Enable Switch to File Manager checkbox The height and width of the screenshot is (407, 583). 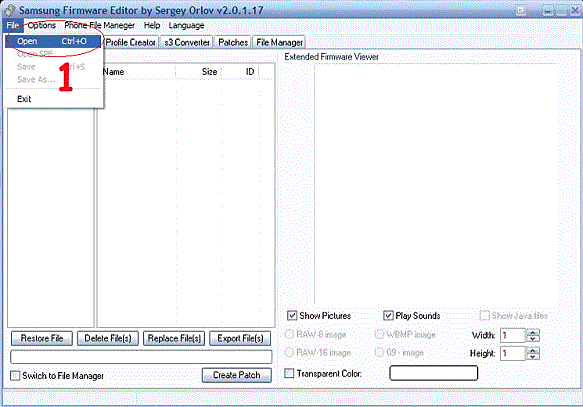15,375
